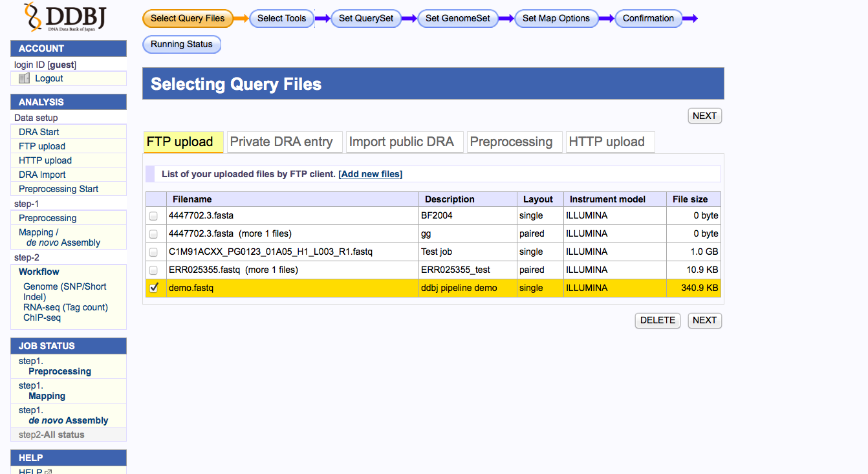Screen dimensions: 868x474
Task: Check the ERR025355.fastq file checkbox
Action: (154, 270)
